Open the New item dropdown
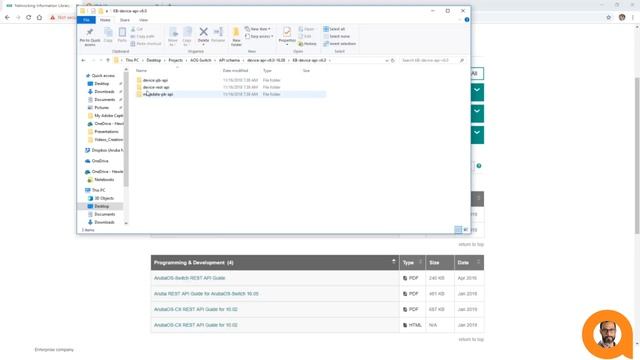Screen dimensions: 640x360 (x=258, y=29)
